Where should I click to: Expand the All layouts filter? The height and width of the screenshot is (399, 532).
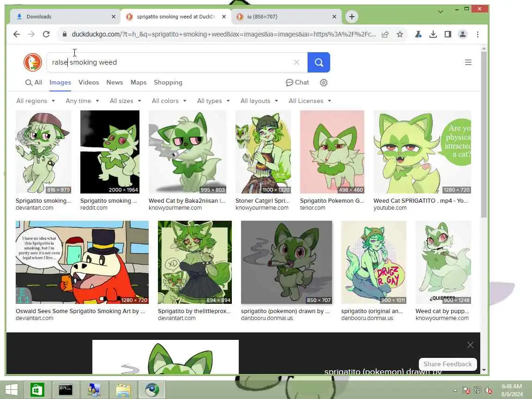259,101
